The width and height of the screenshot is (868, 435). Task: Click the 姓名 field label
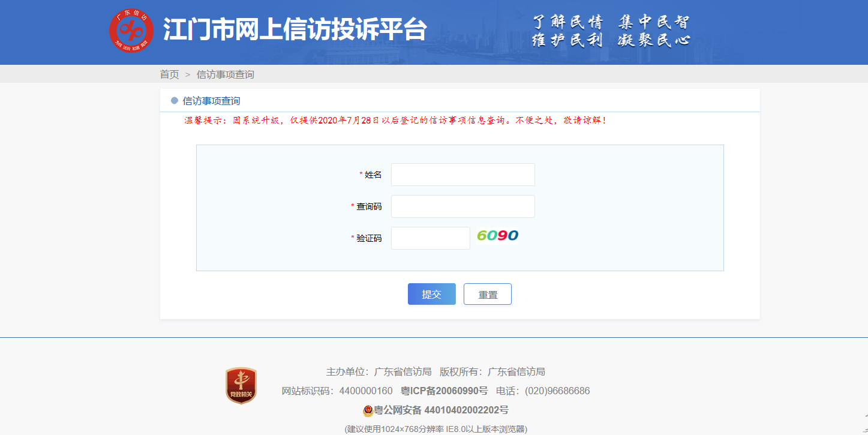[373, 175]
